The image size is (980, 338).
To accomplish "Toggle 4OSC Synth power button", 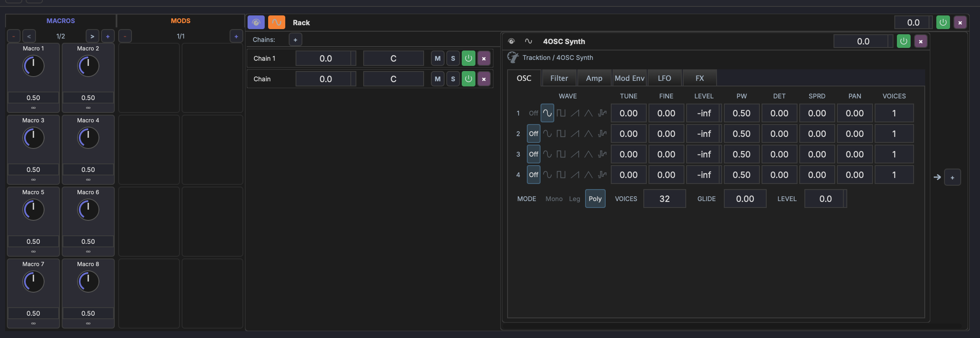I will click(x=903, y=42).
